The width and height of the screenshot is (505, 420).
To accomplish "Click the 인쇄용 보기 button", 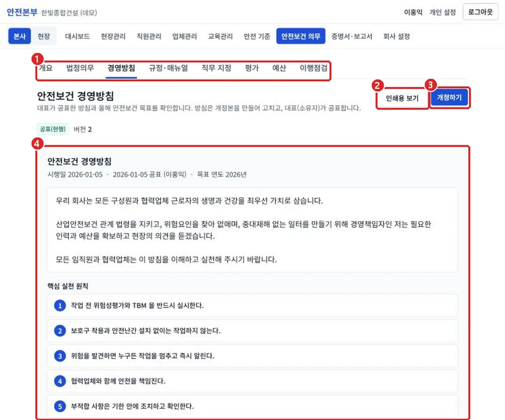I will (x=402, y=99).
